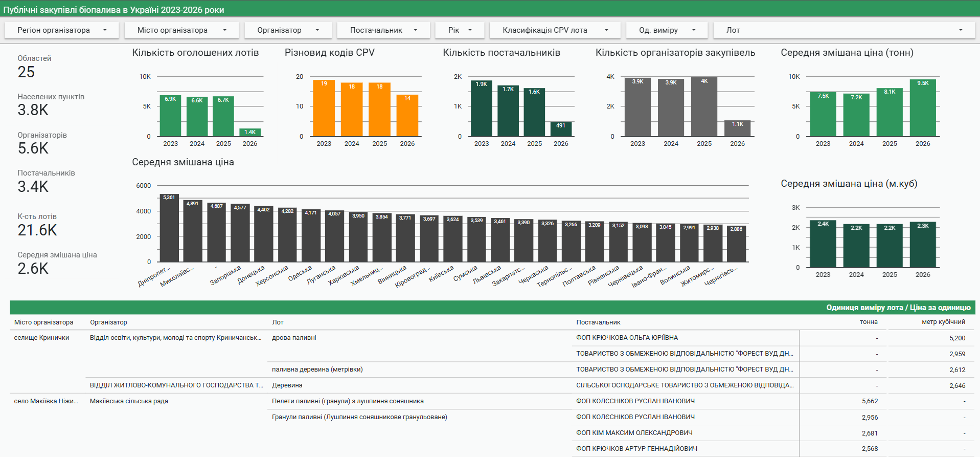Click the 2025 gray bar labeled 4K
This screenshot has width=980, height=457.
coord(704,107)
